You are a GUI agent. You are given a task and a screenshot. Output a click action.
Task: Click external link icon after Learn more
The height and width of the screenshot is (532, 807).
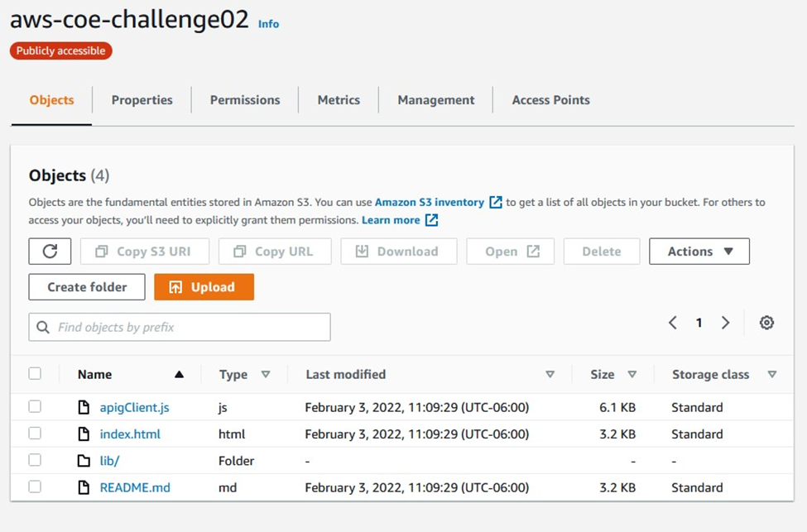431,220
